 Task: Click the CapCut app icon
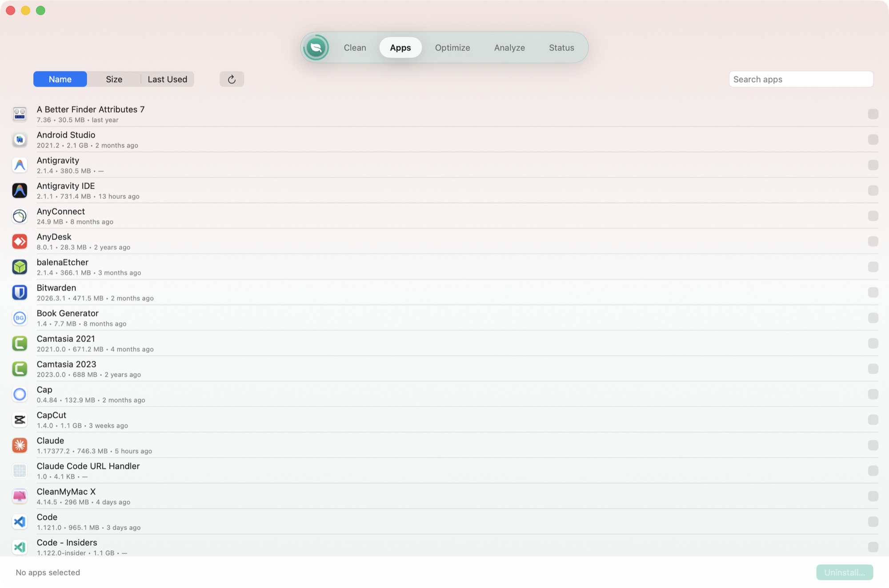pos(20,420)
